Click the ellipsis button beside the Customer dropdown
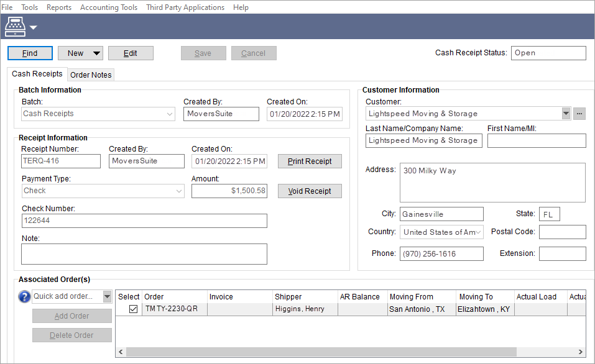 579,113
